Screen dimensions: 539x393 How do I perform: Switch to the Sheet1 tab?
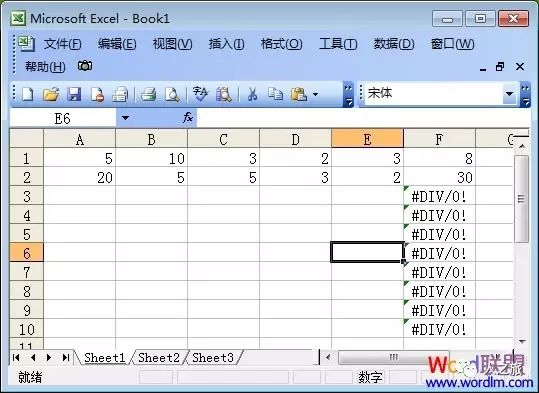pos(104,358)
